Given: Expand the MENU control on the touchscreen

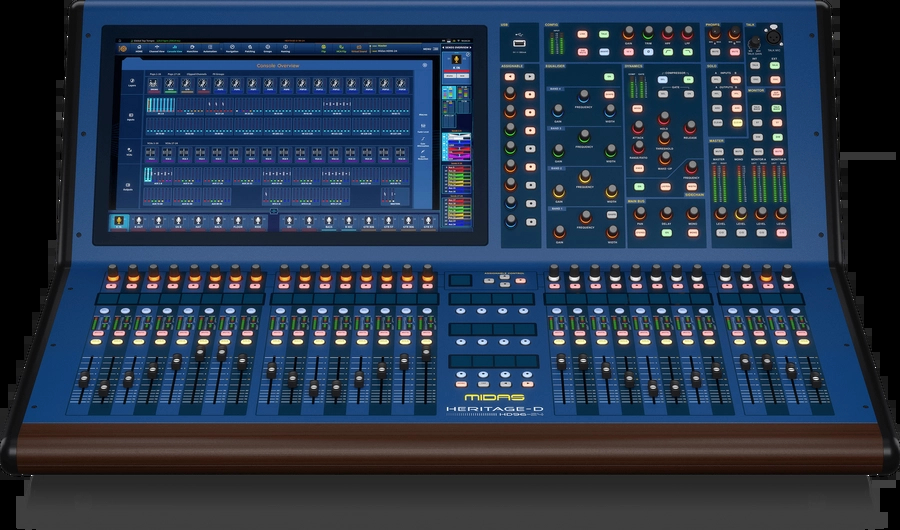Looking at the screenshot, I should pyautogui.click(x=429, y=49).
